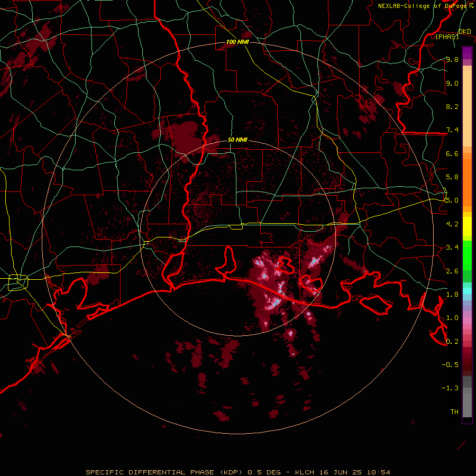Click the cyan segment of color bar
476x476 pixels.
(467, 291)
